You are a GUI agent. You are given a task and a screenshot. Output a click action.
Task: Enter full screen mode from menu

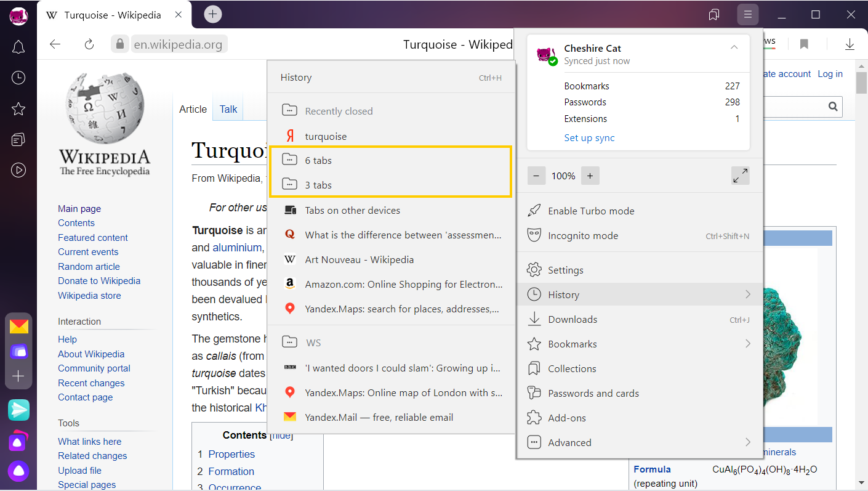click(x=741, y=176)
